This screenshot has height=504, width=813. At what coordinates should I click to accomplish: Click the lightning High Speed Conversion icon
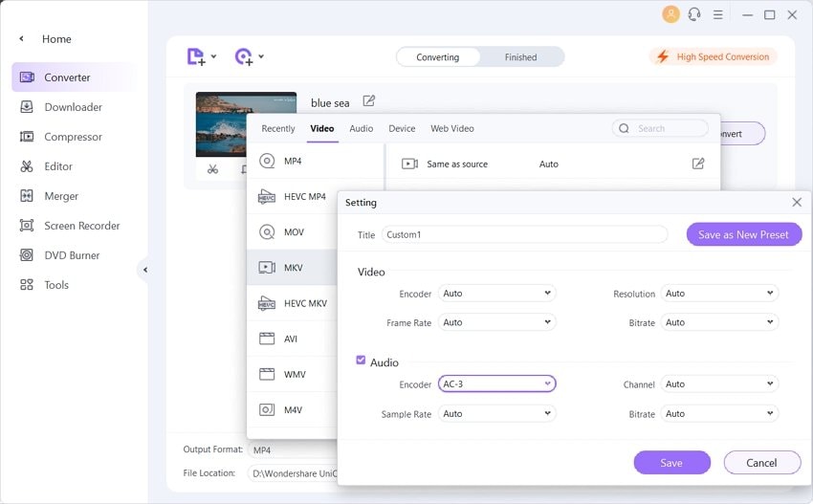pos(663,56)
